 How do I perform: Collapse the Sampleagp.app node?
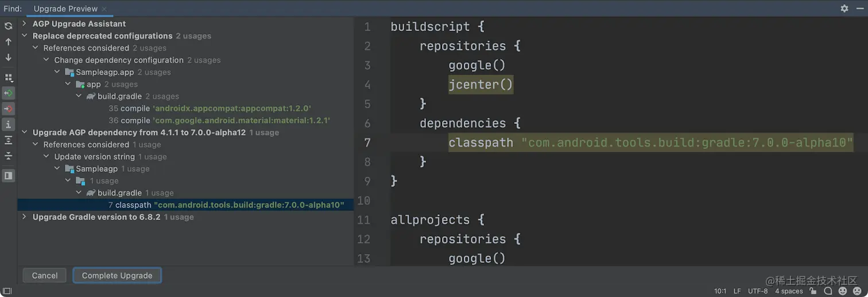coord(57,72)
